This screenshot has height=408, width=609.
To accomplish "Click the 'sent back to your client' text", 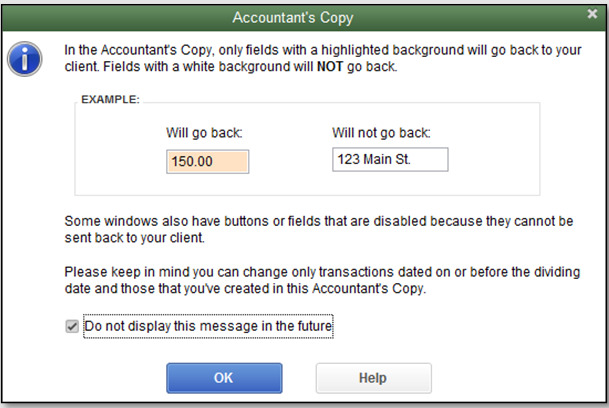I will 134,238.
